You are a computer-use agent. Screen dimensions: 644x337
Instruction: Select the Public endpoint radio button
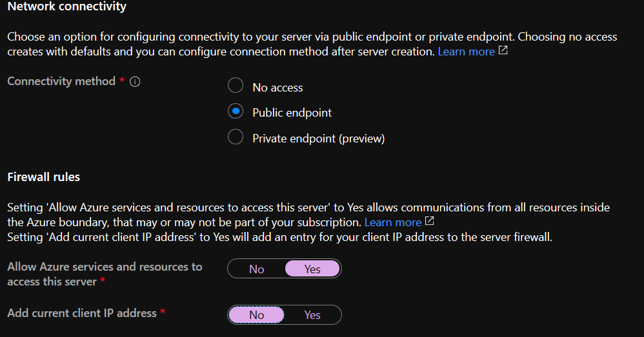pos(236,111)
